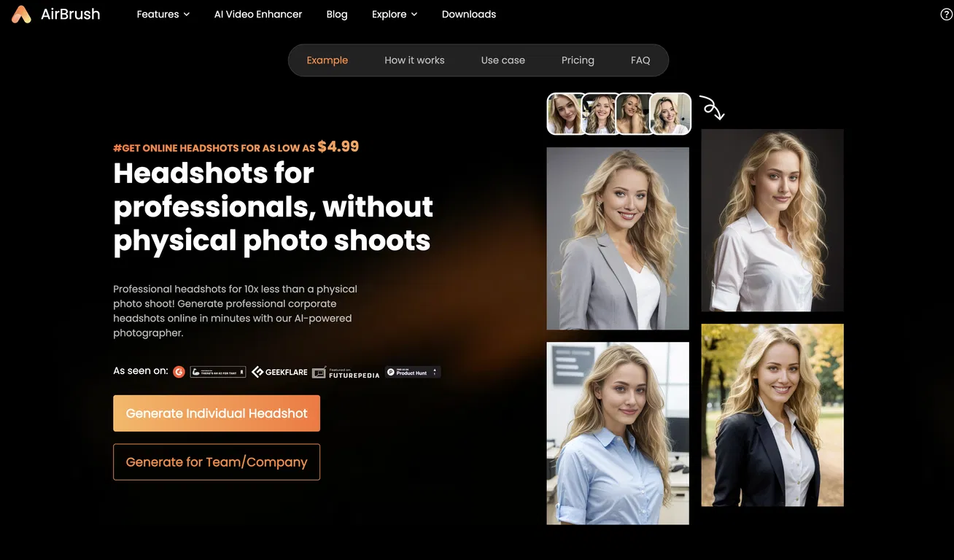954x560 pixels.
Task: Select the third selfie input thumbnail
Action: [x=634, y=114]
